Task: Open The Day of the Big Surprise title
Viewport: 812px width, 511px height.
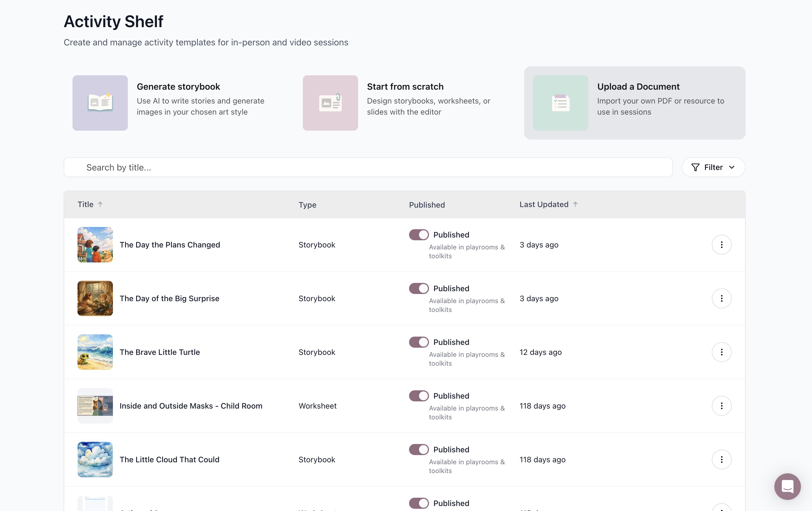Action: (169, 298)
